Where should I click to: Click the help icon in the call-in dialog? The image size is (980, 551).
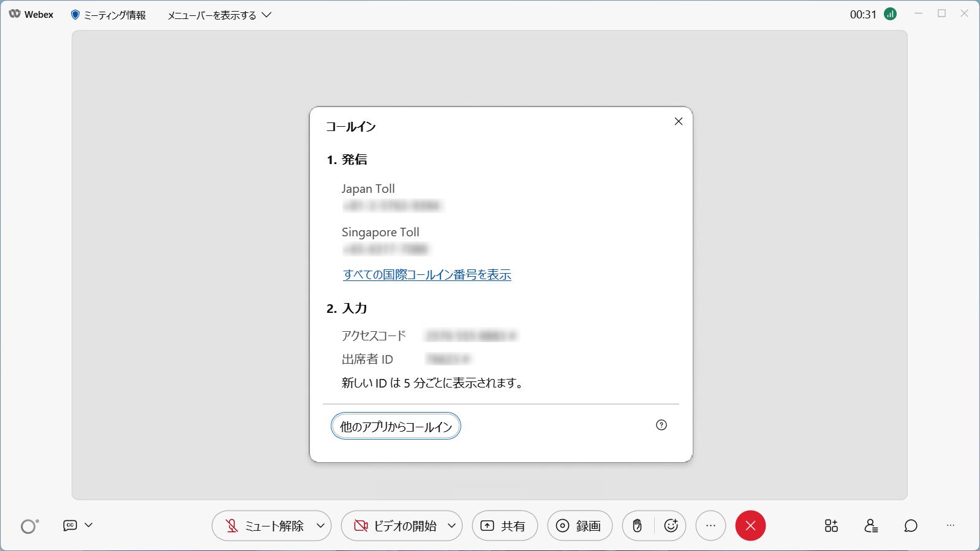[x=661, y=425]
